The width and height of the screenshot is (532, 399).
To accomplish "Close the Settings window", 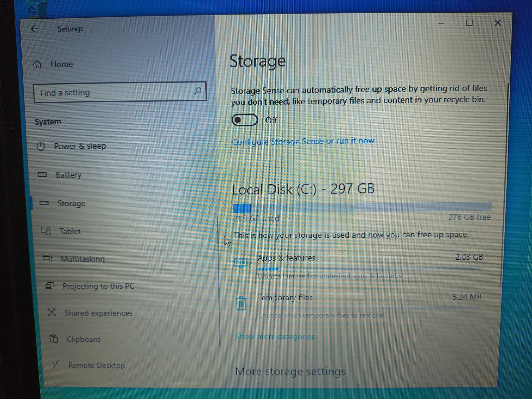I will (x=498, y=23).
